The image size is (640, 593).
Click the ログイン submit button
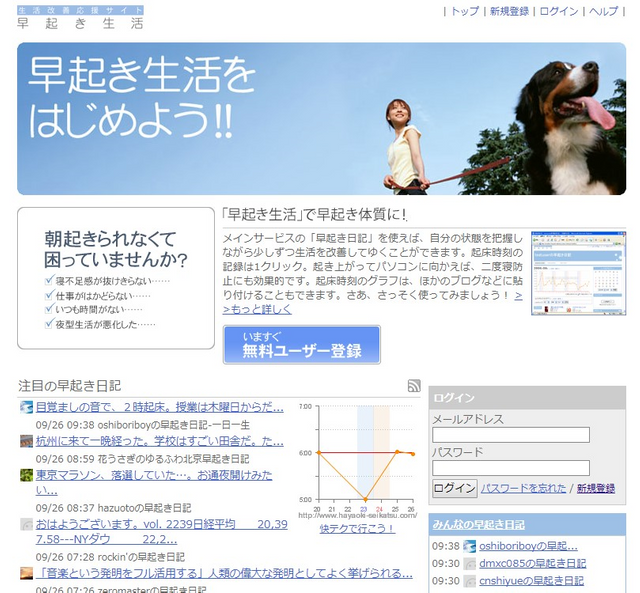(455, 489)
